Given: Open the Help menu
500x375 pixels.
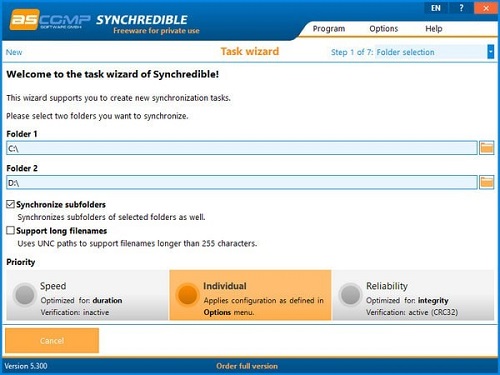Looking at the screenshot, I should click(434, 29).
